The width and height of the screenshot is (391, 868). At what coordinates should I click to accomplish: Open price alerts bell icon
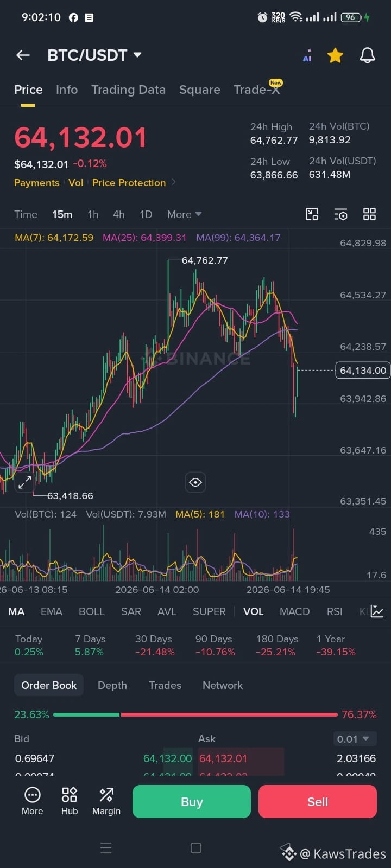click(368, 55)
